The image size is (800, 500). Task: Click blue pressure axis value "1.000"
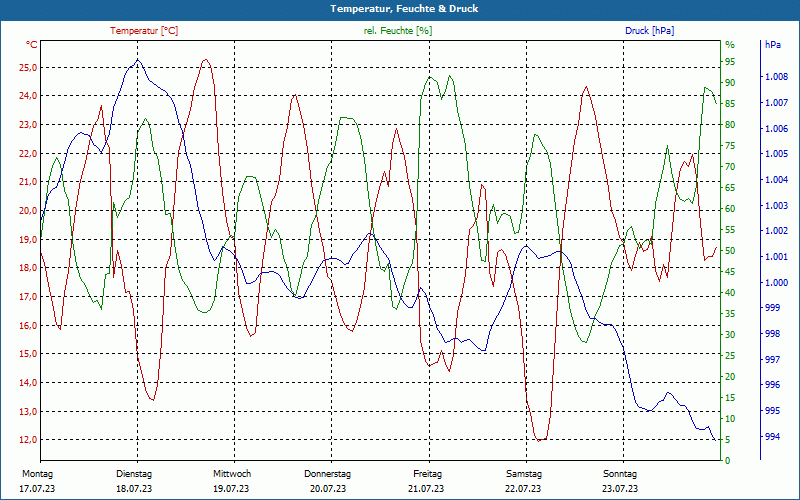[x=777, y=283]
